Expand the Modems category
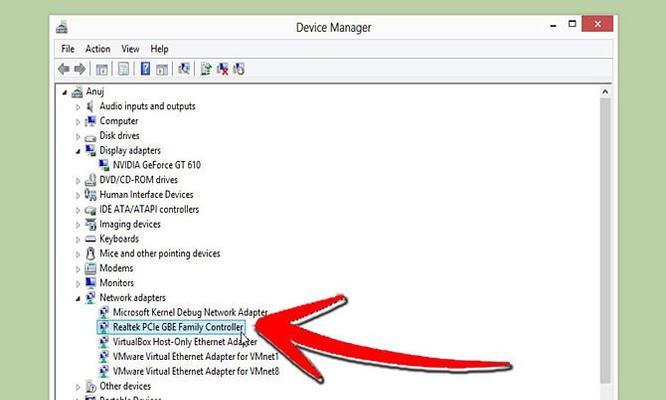The height and width of the screenshot is (400, 666). pos(78,269)
